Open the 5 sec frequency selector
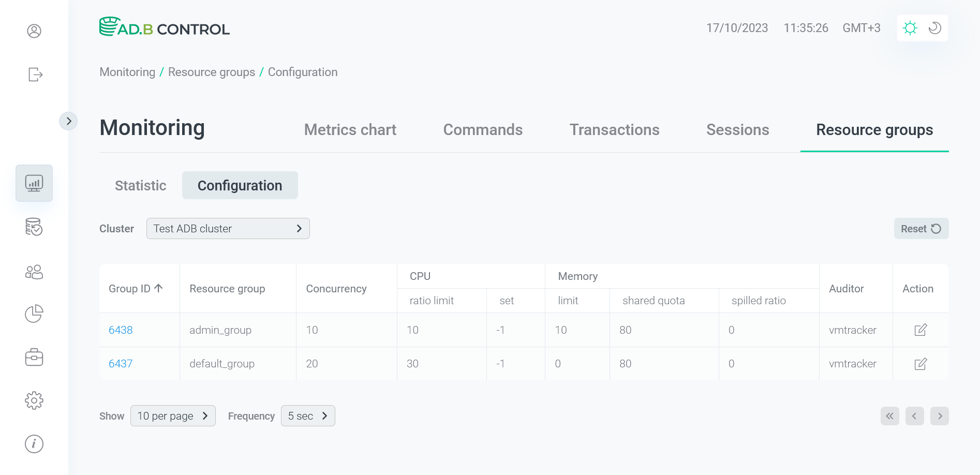The image size is (980, 475). [x=308, y=415]
